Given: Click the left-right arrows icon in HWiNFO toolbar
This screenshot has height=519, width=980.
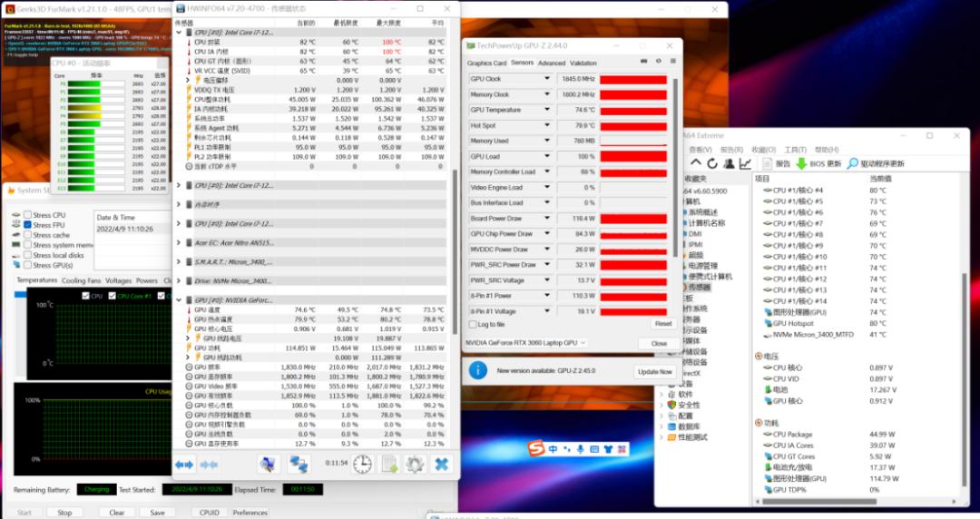Looking at the screenshot, I should (184, 465).
